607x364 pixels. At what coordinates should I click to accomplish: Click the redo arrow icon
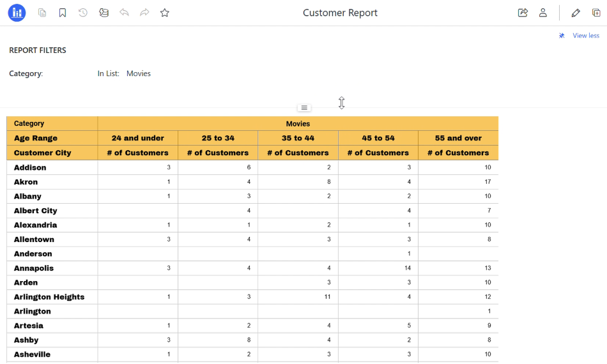(144, 13)
